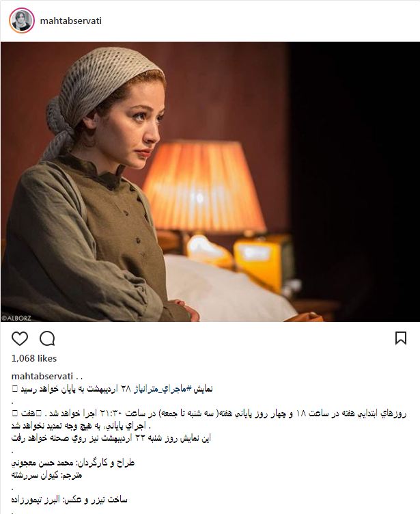420x514 pixels.
Task: Like the post with the heart icon
Action: [20, 338]
